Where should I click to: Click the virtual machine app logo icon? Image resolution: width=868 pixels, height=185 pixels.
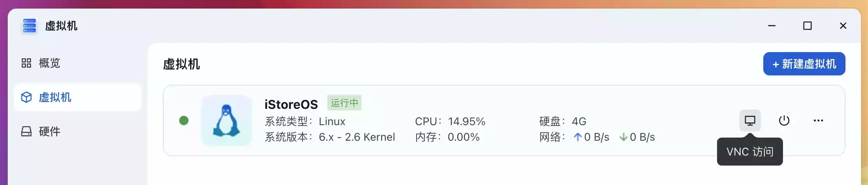[x=29, y=26]
